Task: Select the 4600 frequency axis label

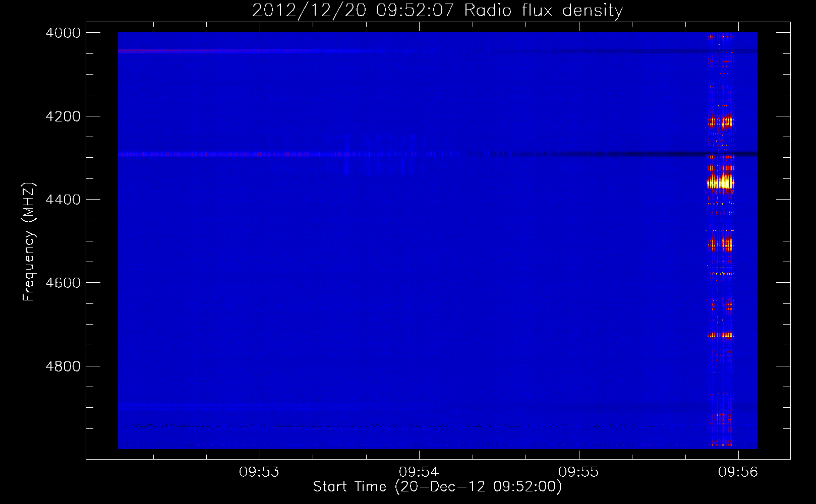Action: point(63,283)
